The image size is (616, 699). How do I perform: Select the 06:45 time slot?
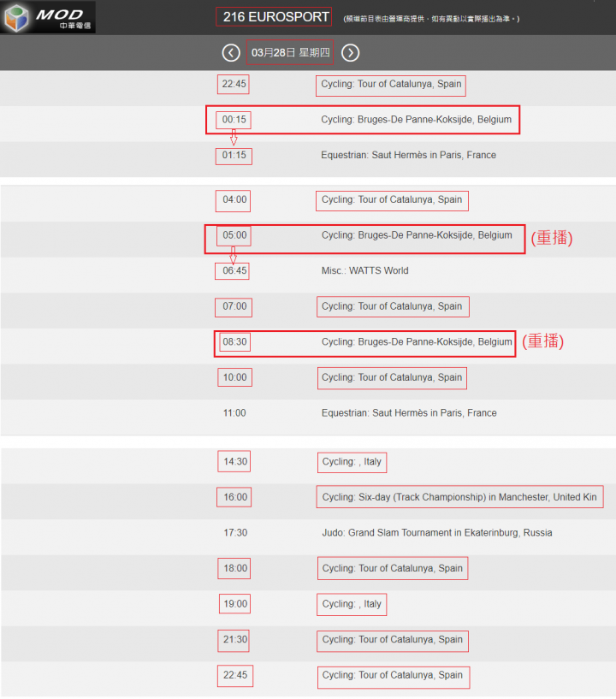[x=234, y=270]
